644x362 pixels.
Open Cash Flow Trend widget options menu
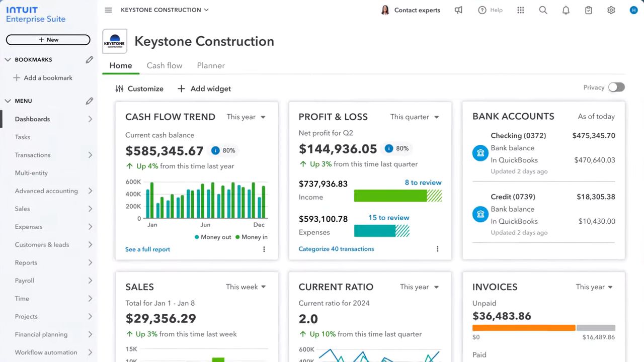coord(264,249)
